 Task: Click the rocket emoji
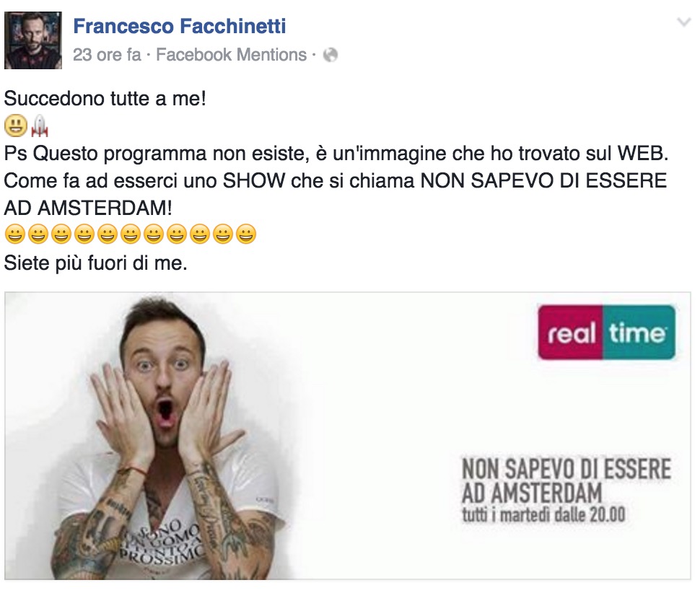[x=39, y=126]
